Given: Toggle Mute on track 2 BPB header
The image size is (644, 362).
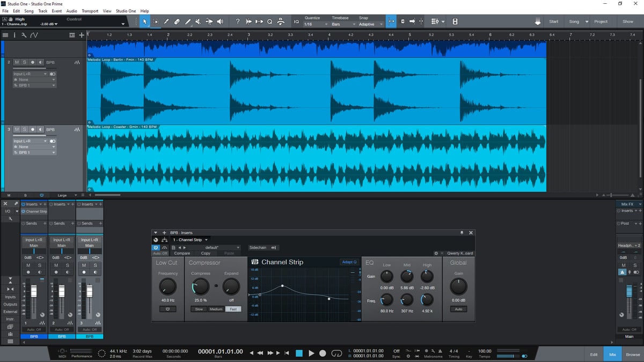Looking at the screenshot, I should click(x=17, y=62).
